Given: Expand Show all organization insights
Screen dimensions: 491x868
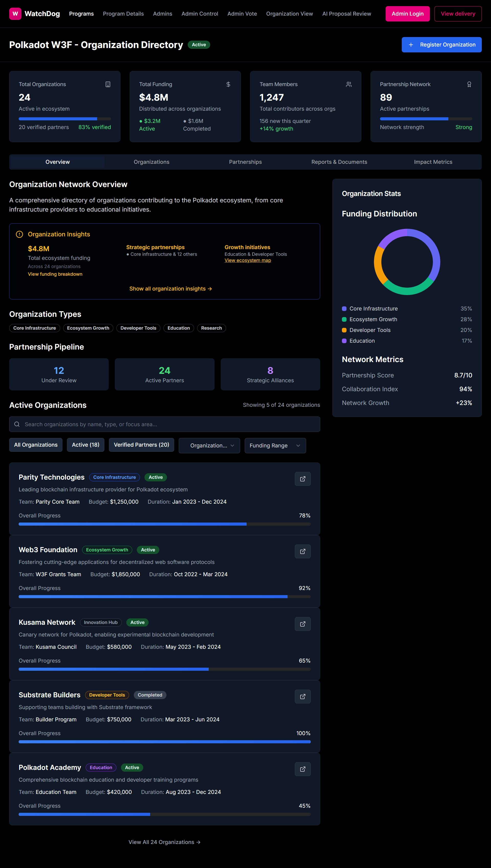Looking at the screenshot, I should click(x=170, y=289).
